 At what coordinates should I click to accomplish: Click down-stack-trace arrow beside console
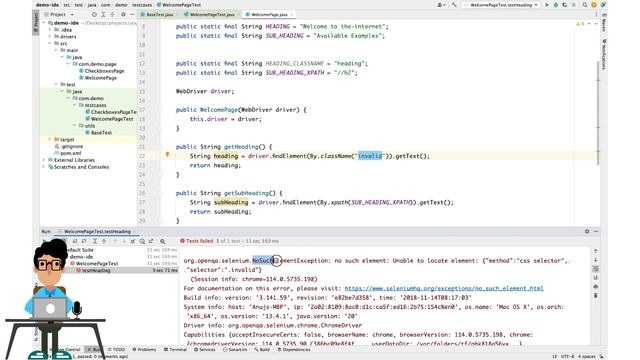click(596, 260)
